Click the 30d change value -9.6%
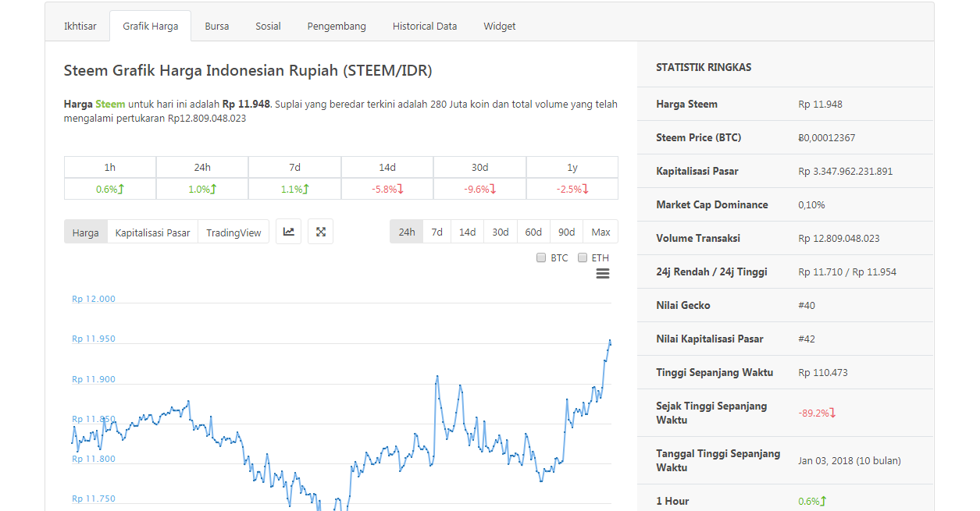Screen dimensions: 980x511 pos(479,189)
